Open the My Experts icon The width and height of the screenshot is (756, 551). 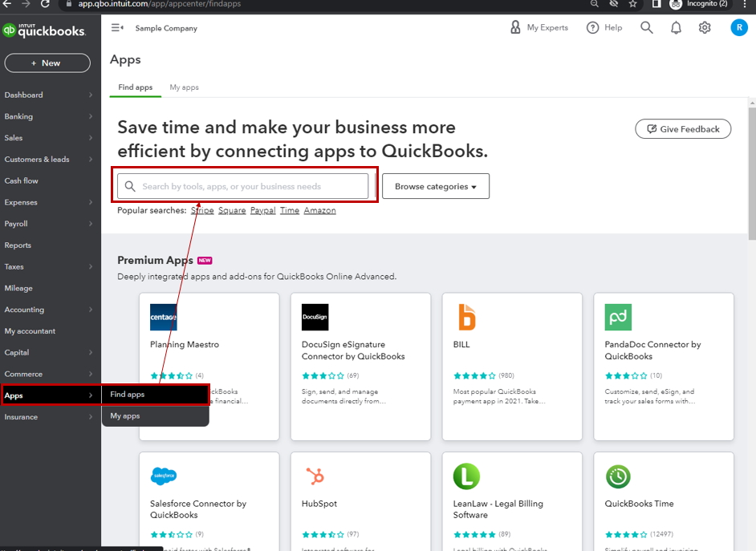pos(515,27)
